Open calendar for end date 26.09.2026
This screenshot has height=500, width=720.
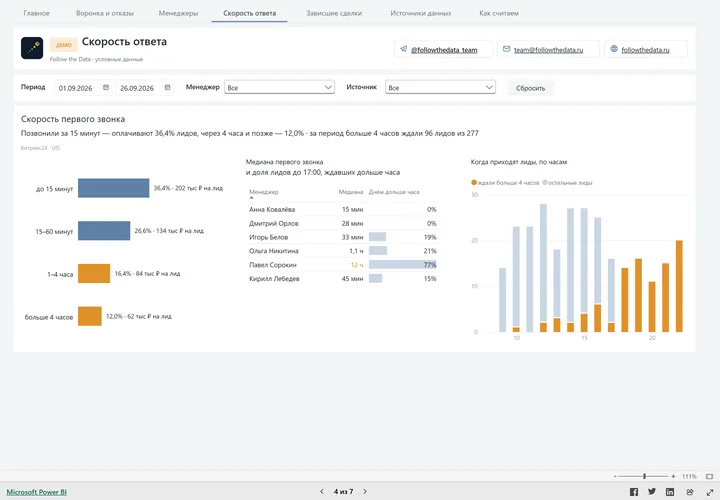click(x=167, y=87)
